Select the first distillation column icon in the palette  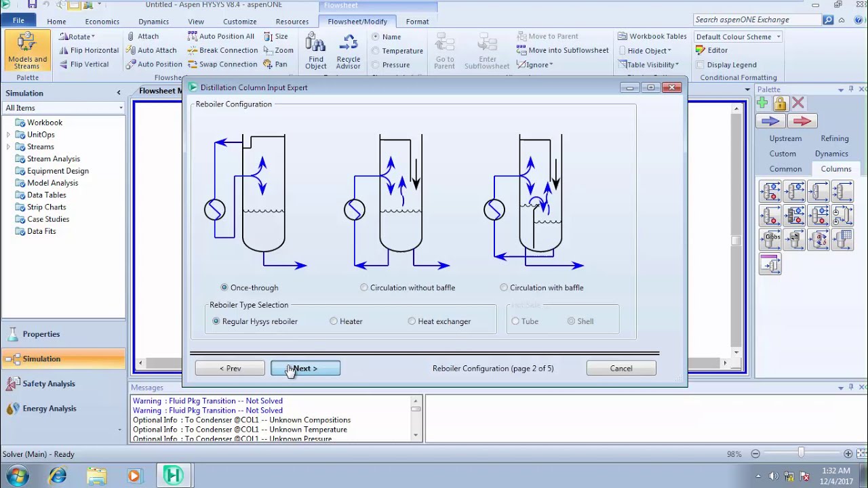point(771,192)
